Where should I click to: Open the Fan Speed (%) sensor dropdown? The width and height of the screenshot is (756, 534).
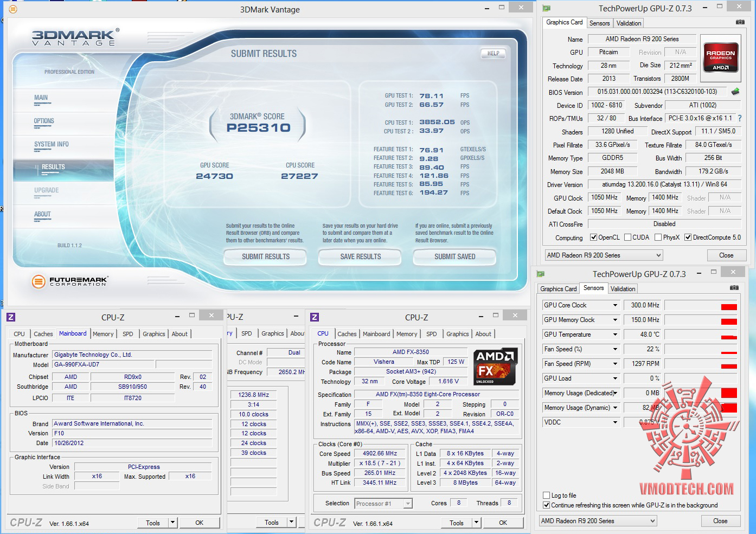[615, 349]
